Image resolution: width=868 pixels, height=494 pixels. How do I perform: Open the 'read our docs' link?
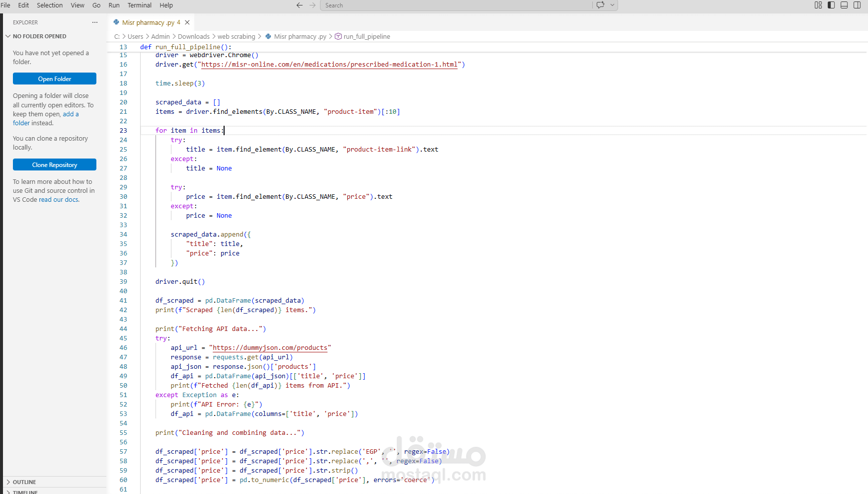tap(59, 199)
